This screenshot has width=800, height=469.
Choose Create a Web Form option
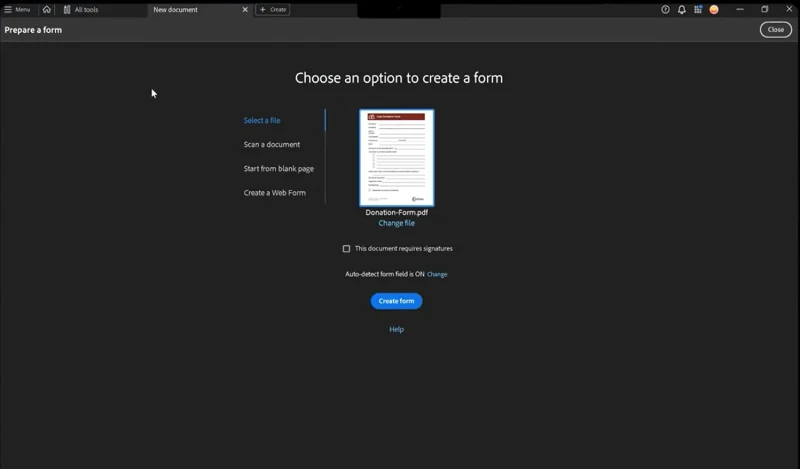tap(274, 192)
